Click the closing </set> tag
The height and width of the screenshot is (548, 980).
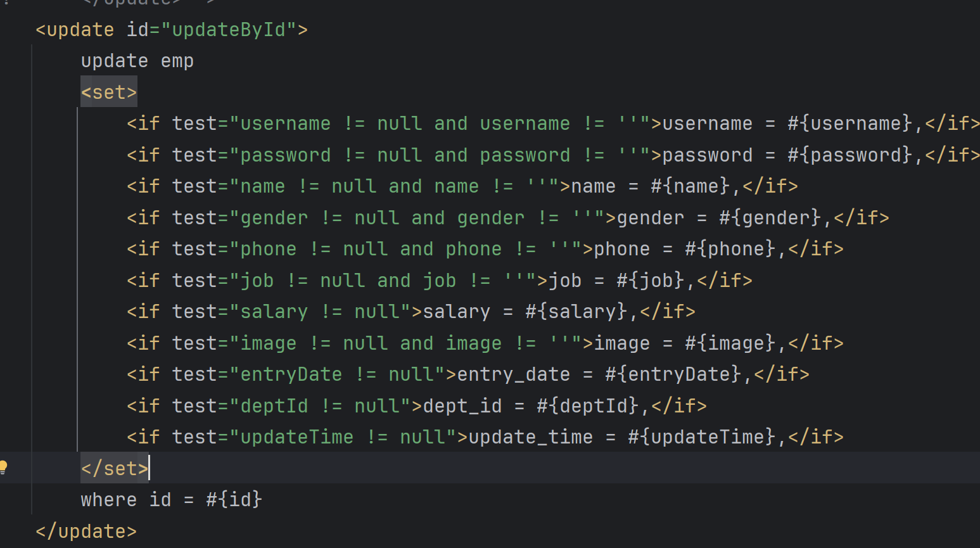click(114, 469)
